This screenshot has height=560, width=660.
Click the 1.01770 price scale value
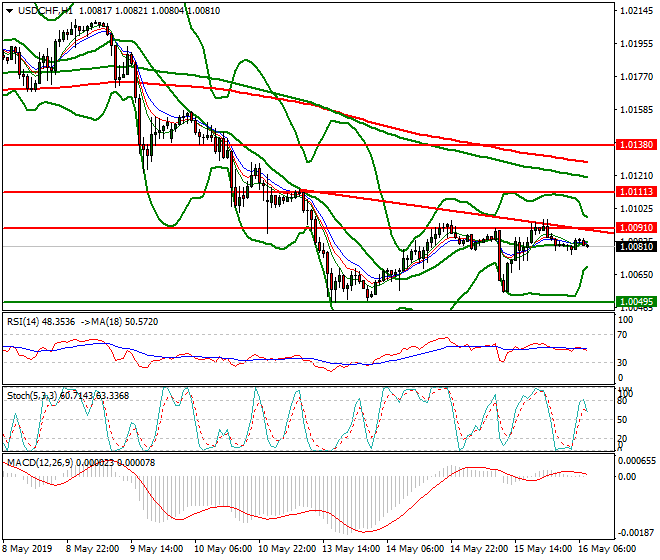(637, 77)
